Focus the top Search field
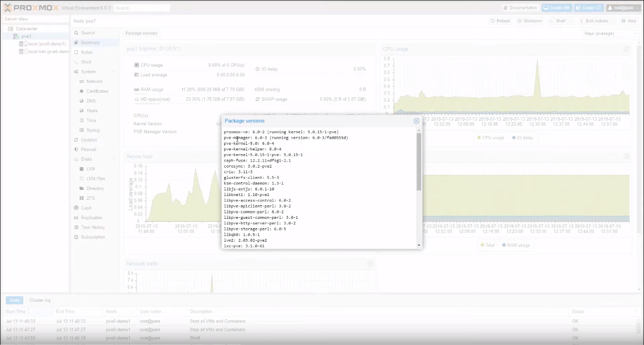The height and width of the screenshot is (345, 644). coord(142,8)
